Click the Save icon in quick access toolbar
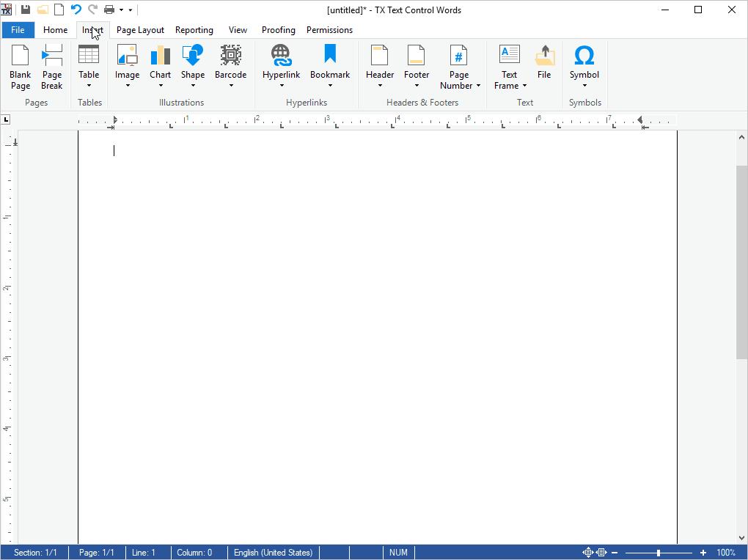 point(26,10)
